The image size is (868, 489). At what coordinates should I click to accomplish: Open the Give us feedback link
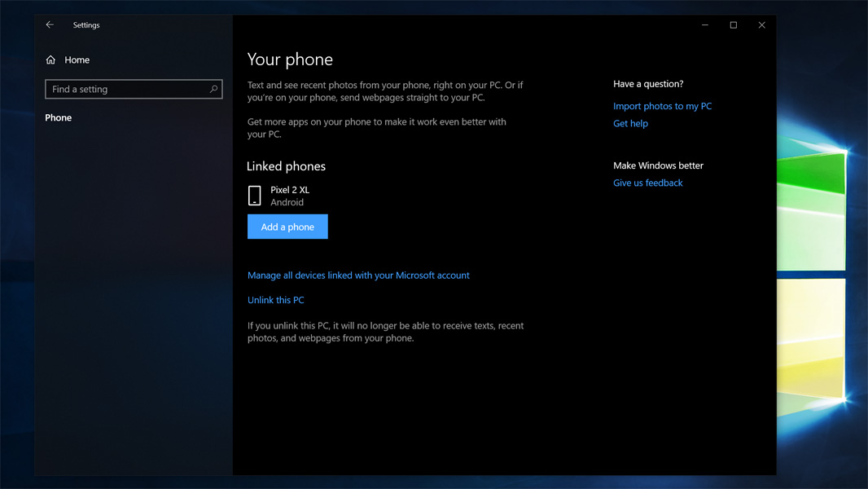(647, 183)
